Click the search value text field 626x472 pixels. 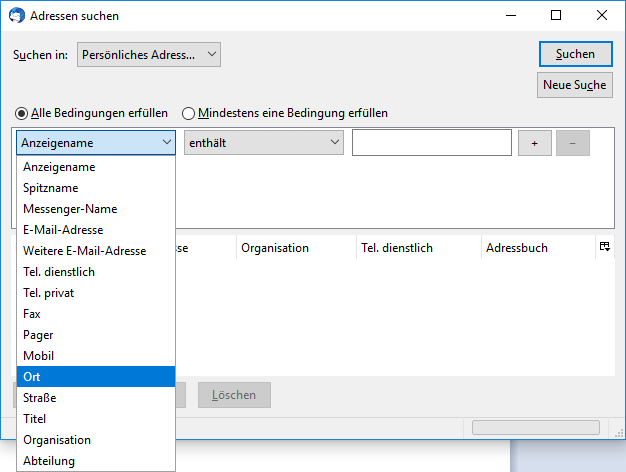click(432, 143)
